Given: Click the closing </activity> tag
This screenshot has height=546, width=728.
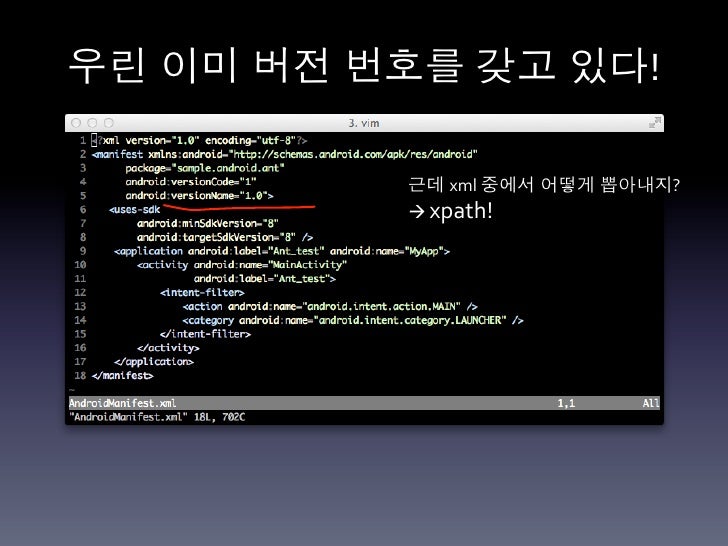Looking at the screenshot, I should point(168,348).
